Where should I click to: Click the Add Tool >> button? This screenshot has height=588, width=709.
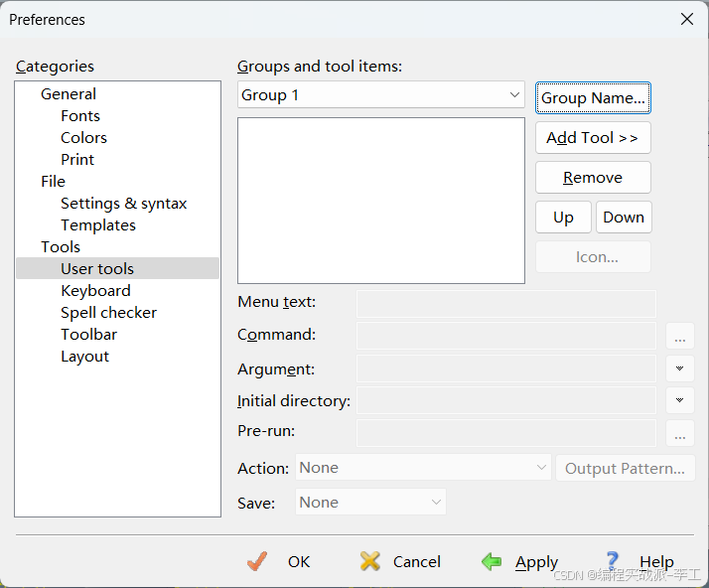pyautogui.click(x=593, y=137)
